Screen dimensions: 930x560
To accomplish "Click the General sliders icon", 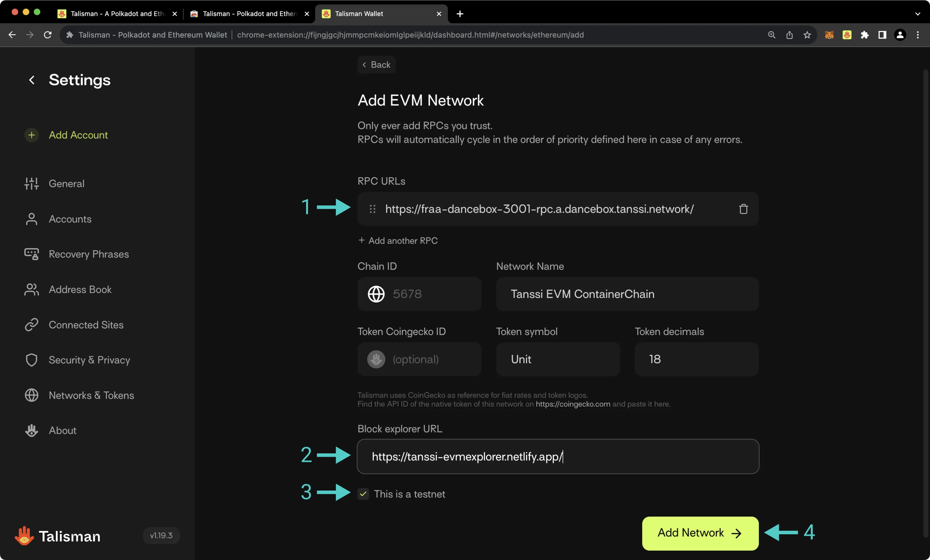I will 32,184.
